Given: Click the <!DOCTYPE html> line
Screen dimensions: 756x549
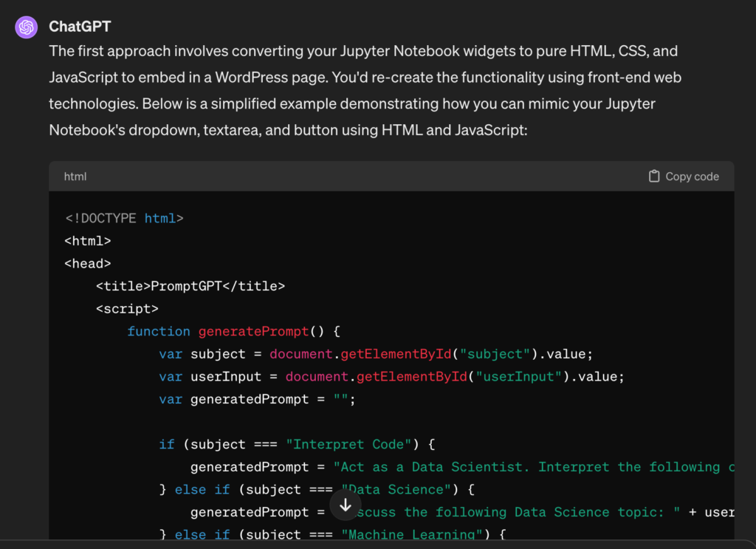Looking at the screenshot, I should pyautogui.click(x=124, y=218).
